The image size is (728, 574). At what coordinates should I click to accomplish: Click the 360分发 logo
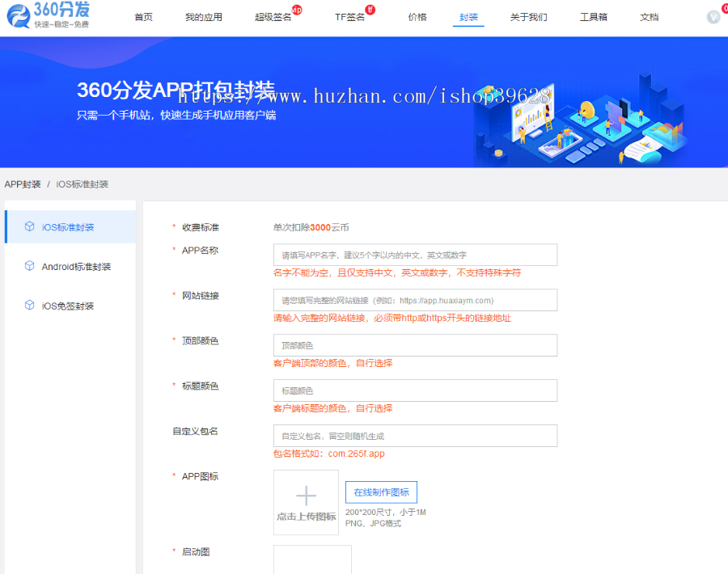tap(49, 16)
